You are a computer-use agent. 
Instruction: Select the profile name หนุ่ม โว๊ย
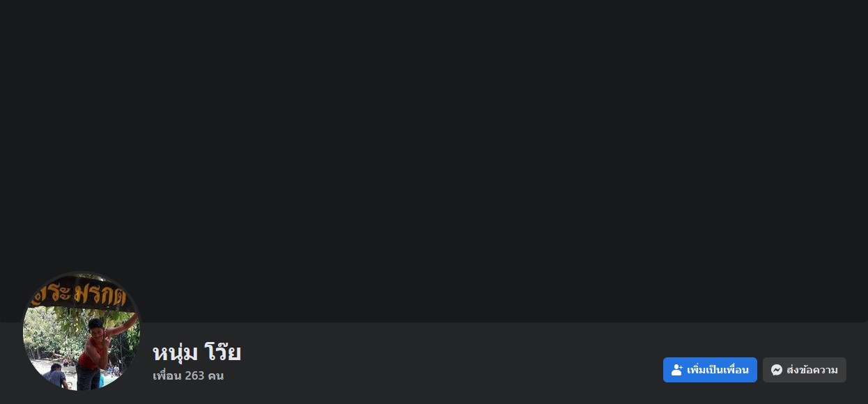(x=197, y=352)
